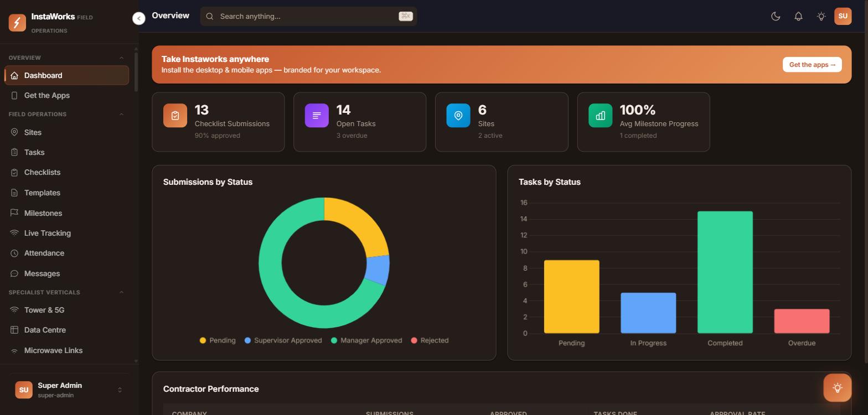
Task: Open Sites in the sidebar
Action: coord(67,132)
